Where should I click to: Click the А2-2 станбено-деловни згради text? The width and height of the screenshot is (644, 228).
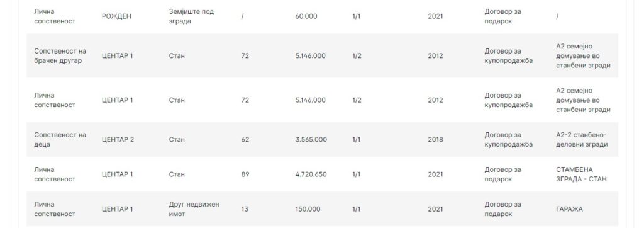(x=582, y=140)
